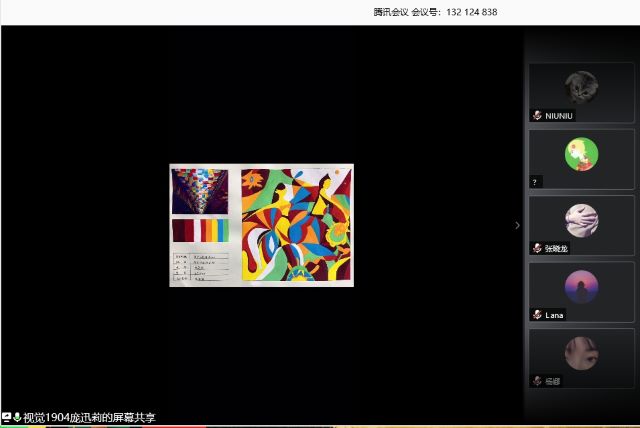Click the muted microphone icon beside NIUNIU
This screenshot has width=640, height=428.
(537, 115)
